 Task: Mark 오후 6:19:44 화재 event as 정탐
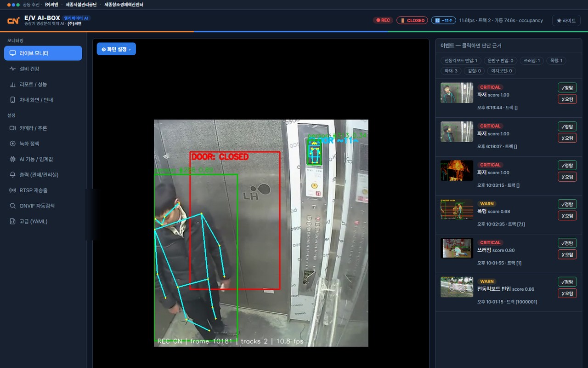pyautogui.click(x=567, y=87)
